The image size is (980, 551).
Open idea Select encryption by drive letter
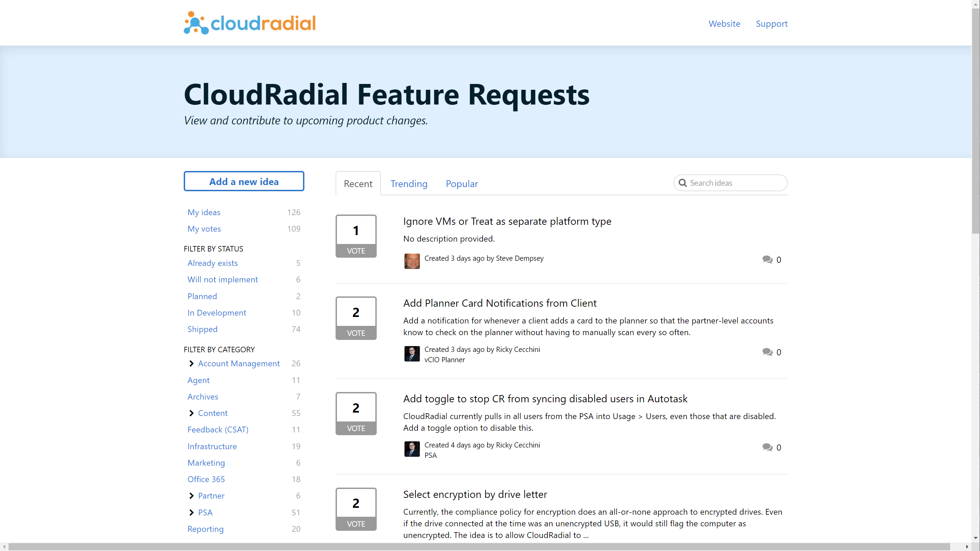click(475, 494)
